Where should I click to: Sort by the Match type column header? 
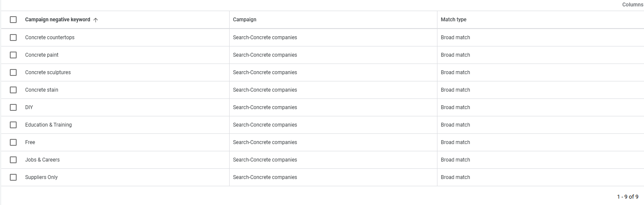coord(454,20)
